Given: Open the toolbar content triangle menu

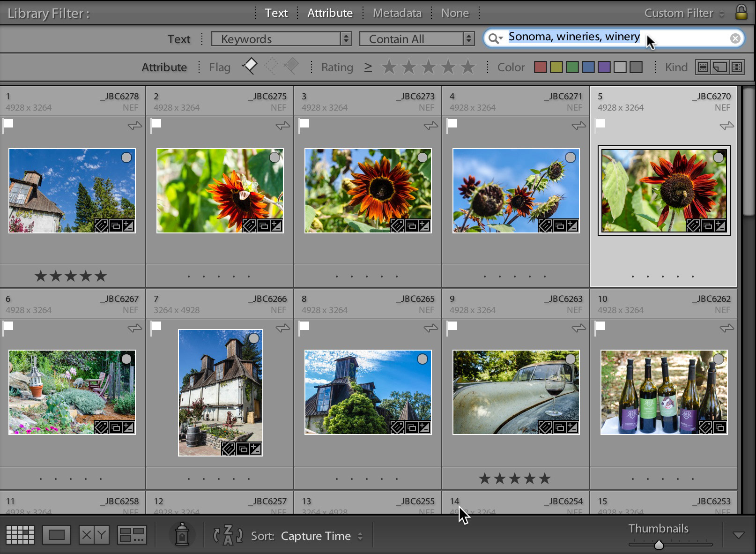Looking at the screenshot, I should pos(739,535).
